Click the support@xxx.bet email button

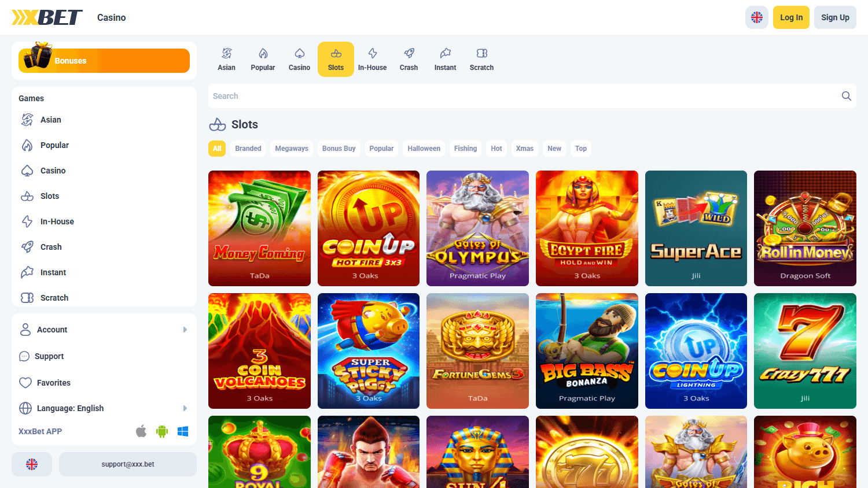click(x=128, y=464)
